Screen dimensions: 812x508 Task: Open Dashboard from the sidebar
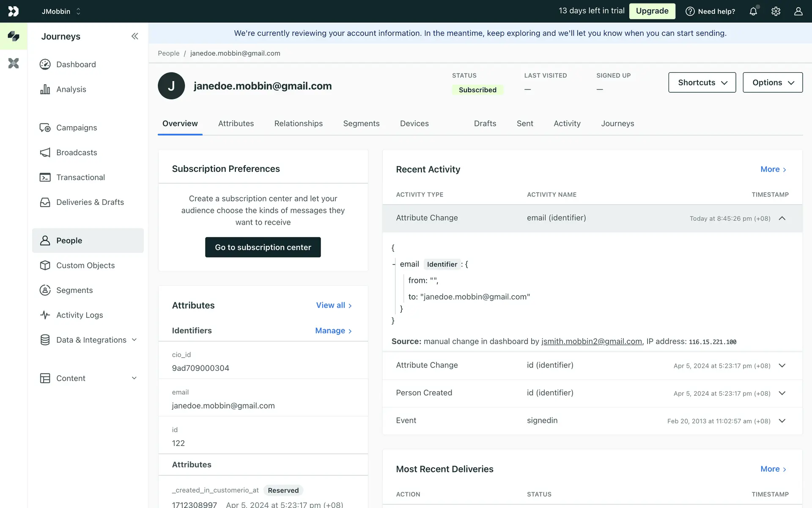[76, 64]
